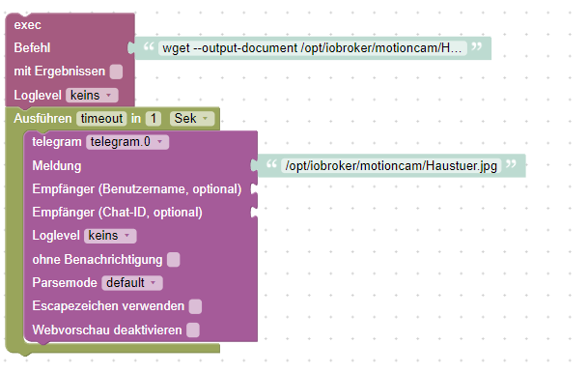The height and width of the screenshot is (373, 588).
Task: Edit the wget command text field
Action: 313,48
